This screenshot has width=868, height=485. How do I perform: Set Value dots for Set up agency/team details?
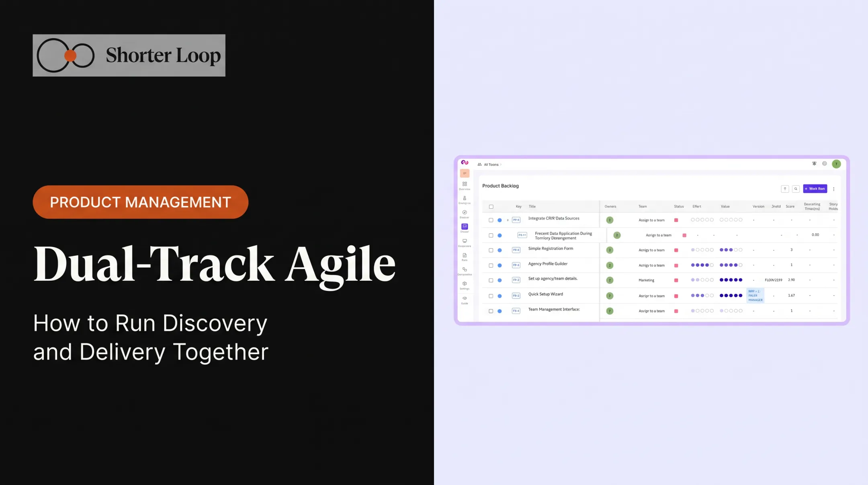731,280
